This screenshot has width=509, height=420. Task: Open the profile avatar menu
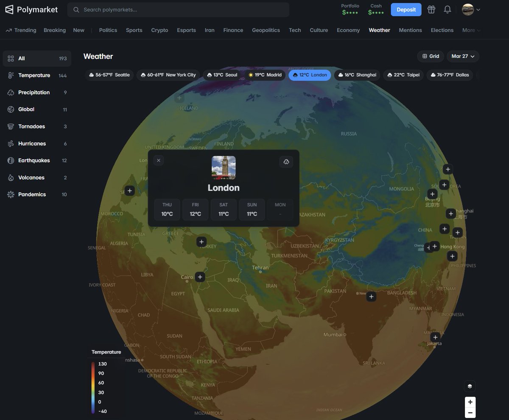(471, 9)
